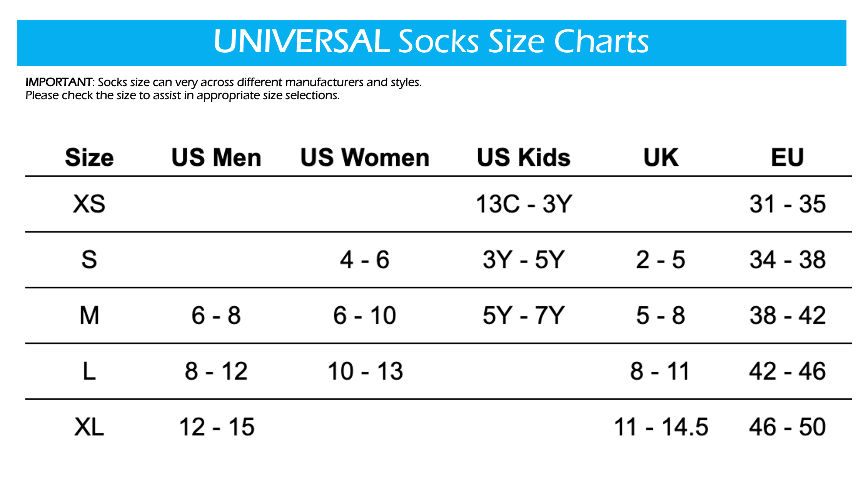Click the 46 - 50 EU size cell

tap(787, 427)
